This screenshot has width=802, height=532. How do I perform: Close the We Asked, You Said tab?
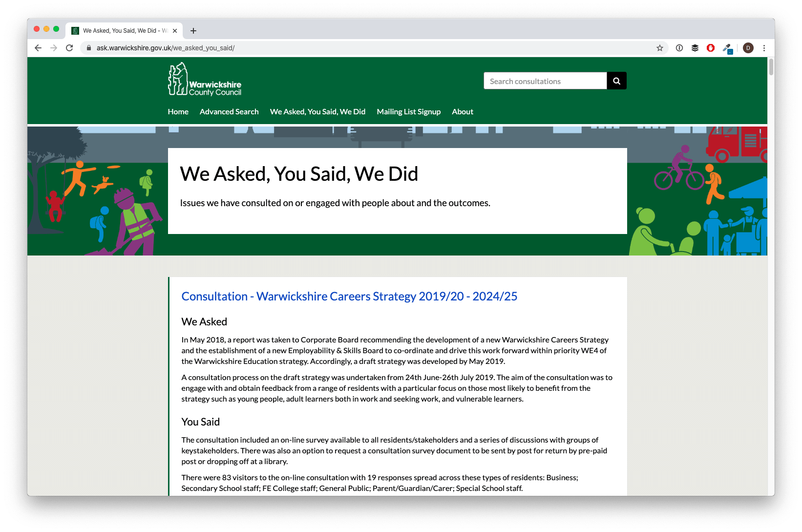(x=175, y=31)
